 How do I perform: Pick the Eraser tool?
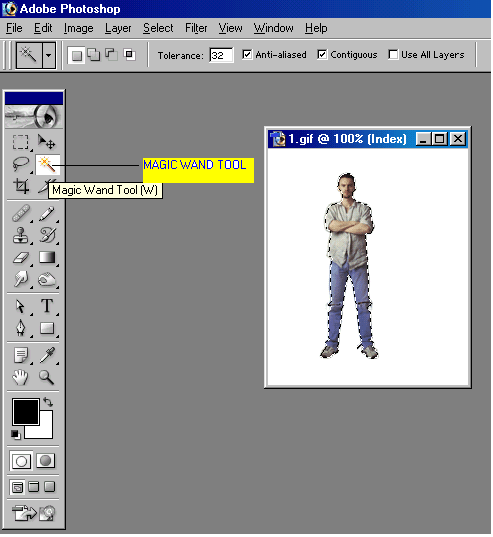(21, 258)
